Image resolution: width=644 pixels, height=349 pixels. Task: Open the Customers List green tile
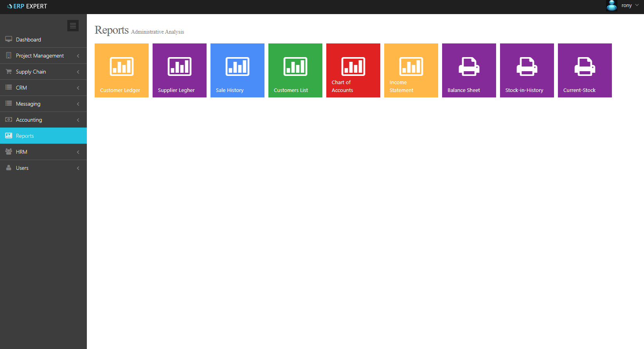[x=295, y=70]
